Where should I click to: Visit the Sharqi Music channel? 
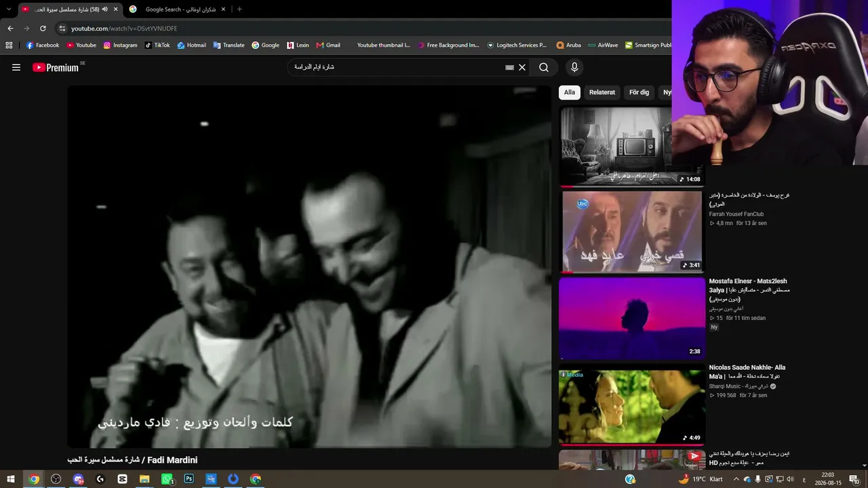[738, 386]
